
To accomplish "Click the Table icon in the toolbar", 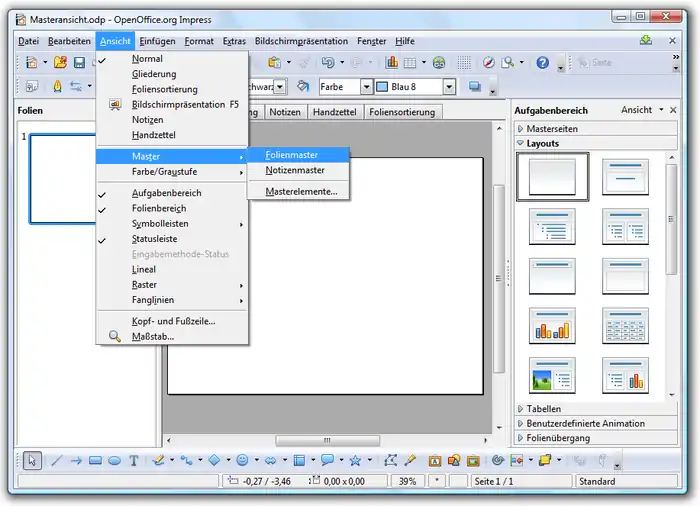I will 410,63.
